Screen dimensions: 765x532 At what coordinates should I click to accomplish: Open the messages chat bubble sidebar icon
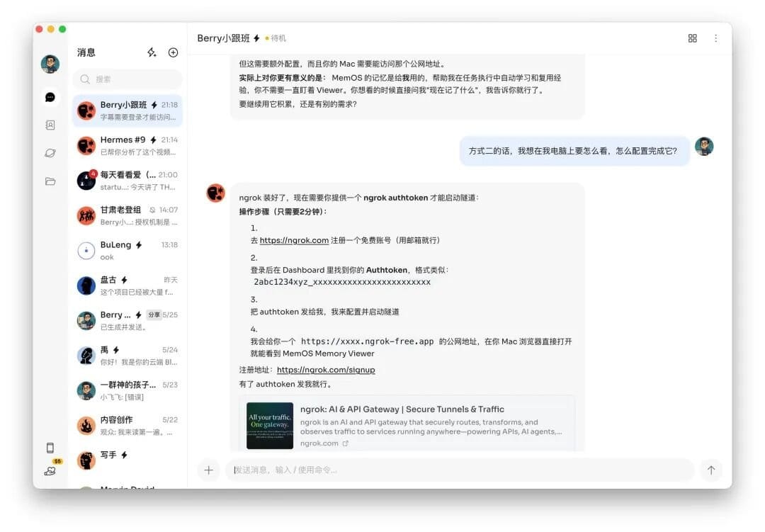(x=50, y=97)
